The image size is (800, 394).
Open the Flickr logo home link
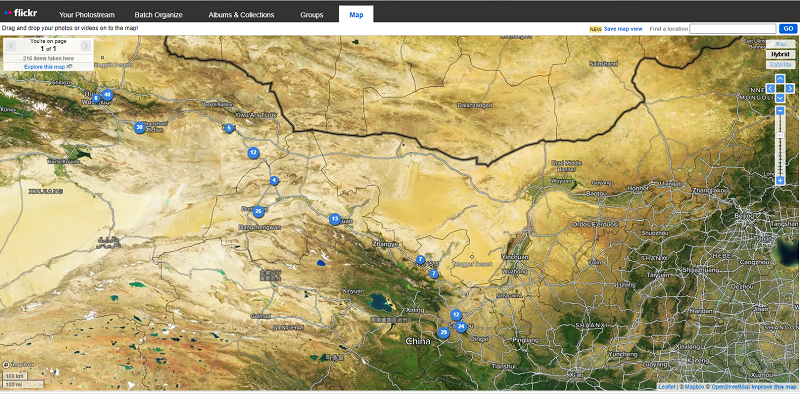[21, 13]
